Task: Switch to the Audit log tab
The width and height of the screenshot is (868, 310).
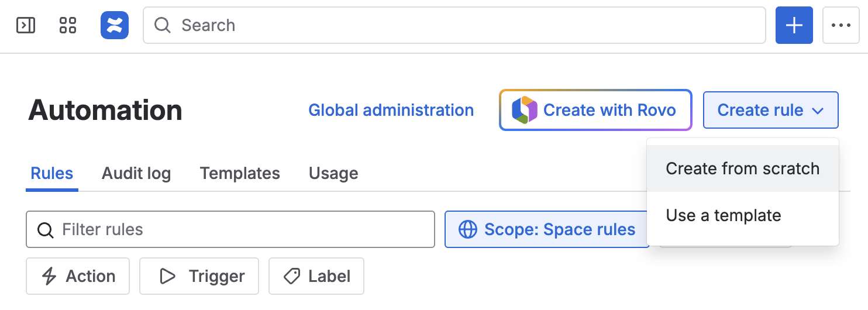Action: point(136,173)
